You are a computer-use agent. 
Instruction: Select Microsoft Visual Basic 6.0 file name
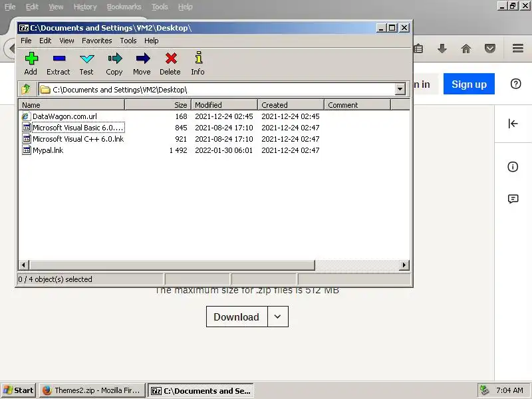coord(78,128)
